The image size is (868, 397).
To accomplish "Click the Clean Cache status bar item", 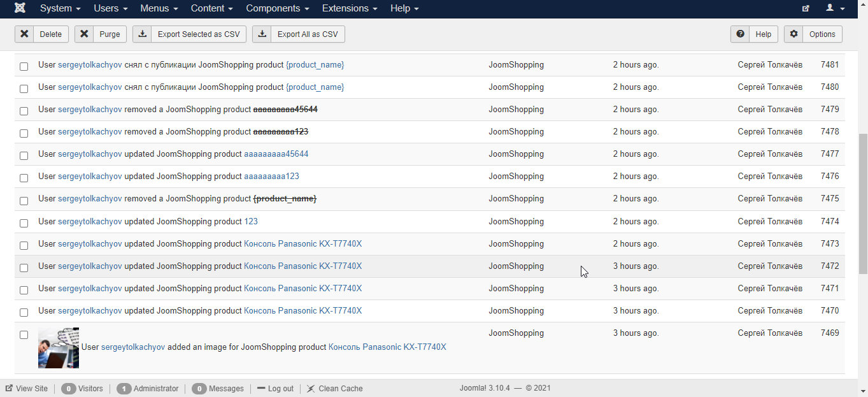I will pos(334,388).
